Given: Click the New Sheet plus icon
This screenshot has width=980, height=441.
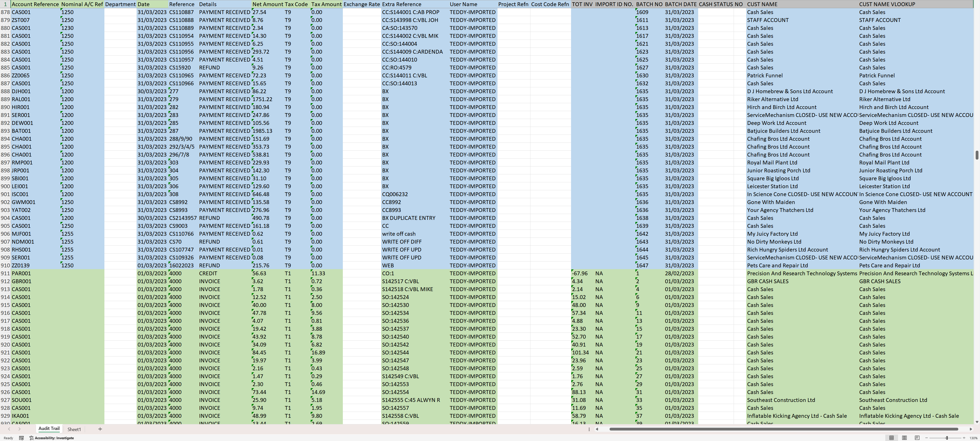Looking at the screenshot, I should (100, 429).
